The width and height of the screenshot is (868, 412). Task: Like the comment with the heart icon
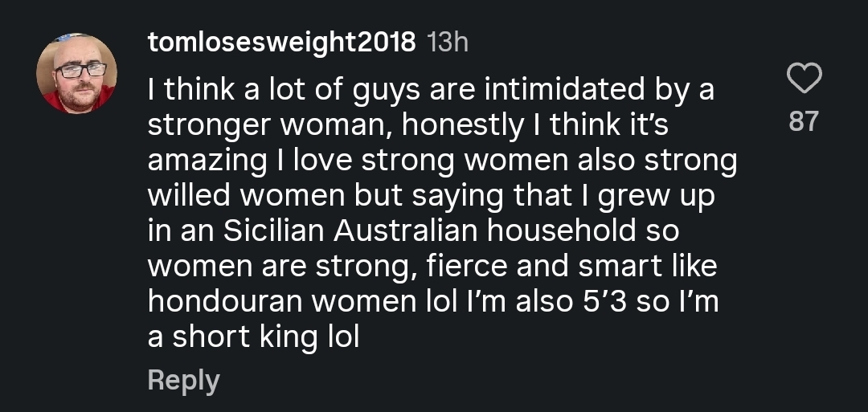point(803,80)
